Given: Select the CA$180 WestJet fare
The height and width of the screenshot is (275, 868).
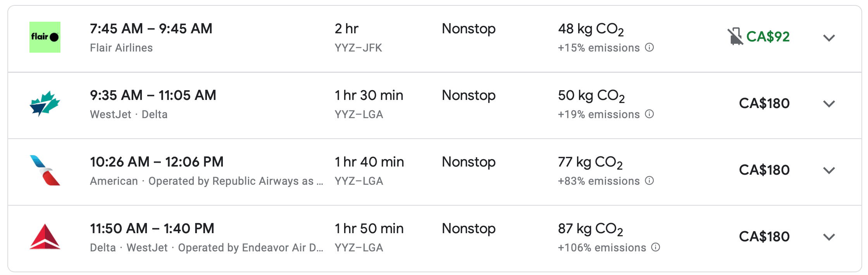Looking at the screenshot, I should [x=764, y=103].
